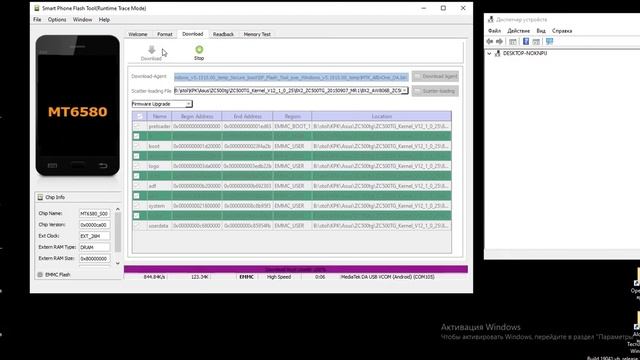Collapse the DESKTOP-NOKNPU tree node
This screenshot has height=360, width=640.
489,53
